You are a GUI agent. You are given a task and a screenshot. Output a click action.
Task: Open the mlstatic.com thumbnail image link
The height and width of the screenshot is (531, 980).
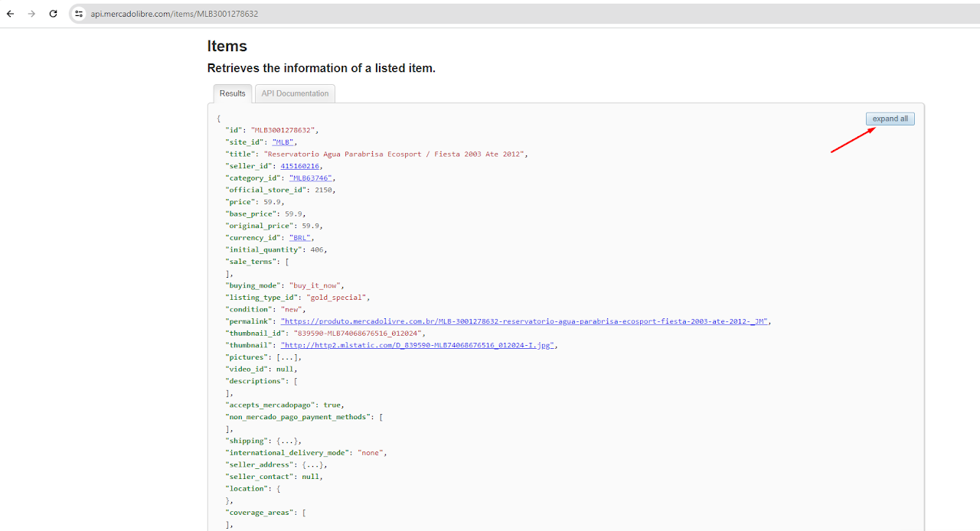pos(417,345)
